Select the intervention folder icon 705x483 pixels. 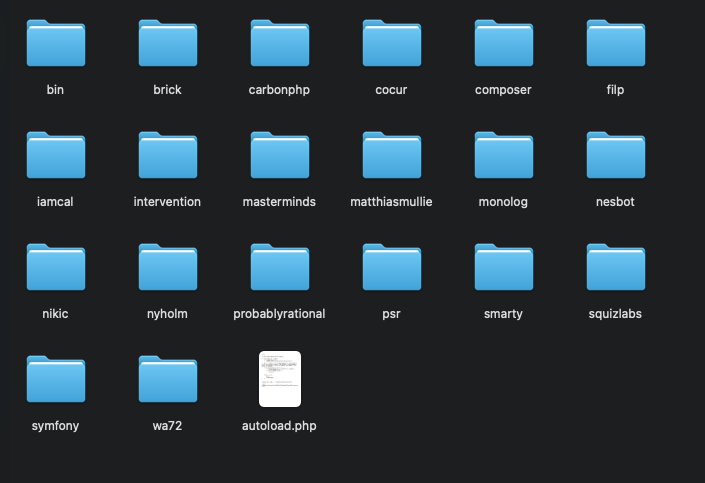pyautogui.click(x=168, y=155)
